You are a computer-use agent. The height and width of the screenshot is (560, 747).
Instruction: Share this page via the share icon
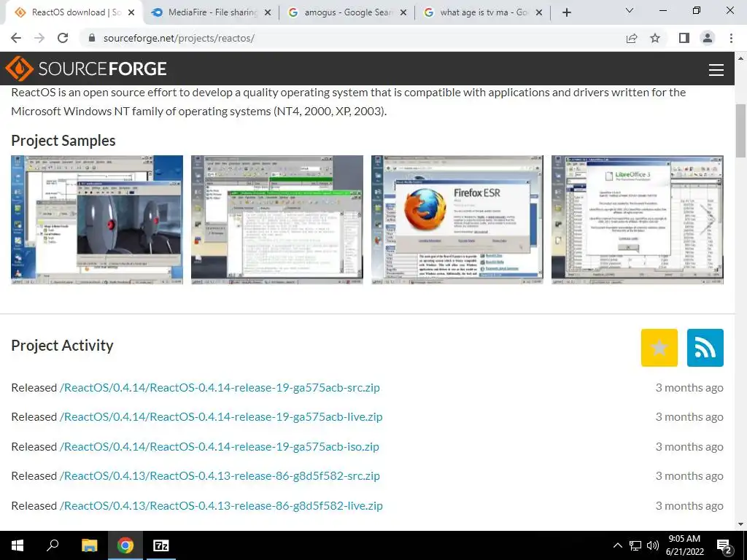(x=632, y=38)
